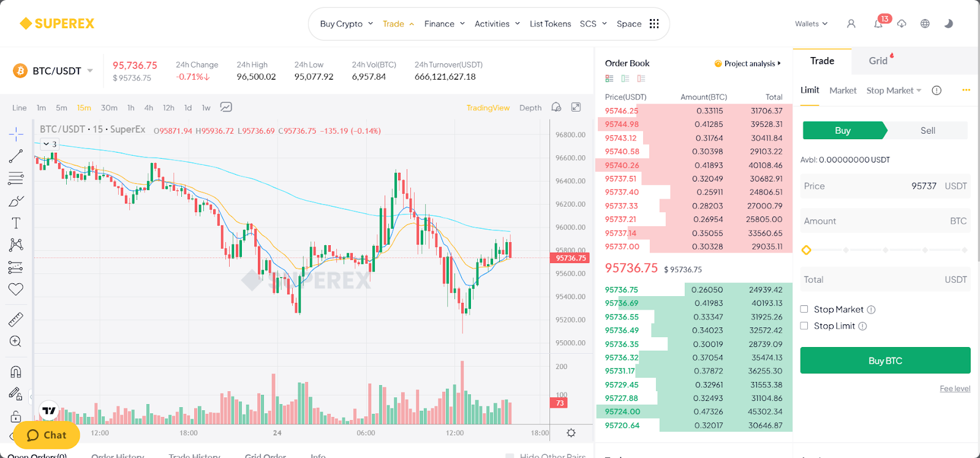
Task: Expand the SCS menu
Action: tap(594, 24)
